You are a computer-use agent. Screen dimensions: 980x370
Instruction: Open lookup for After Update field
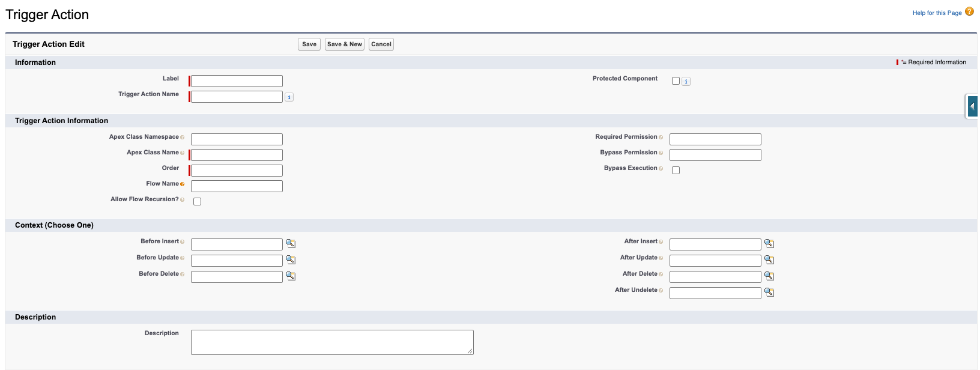click(769, 259)
